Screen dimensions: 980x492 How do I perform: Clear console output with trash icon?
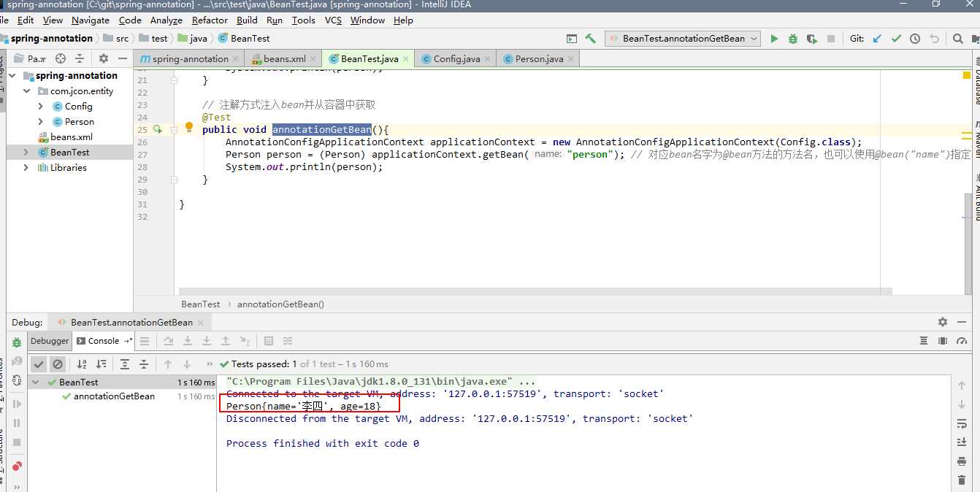click(962, 480)
